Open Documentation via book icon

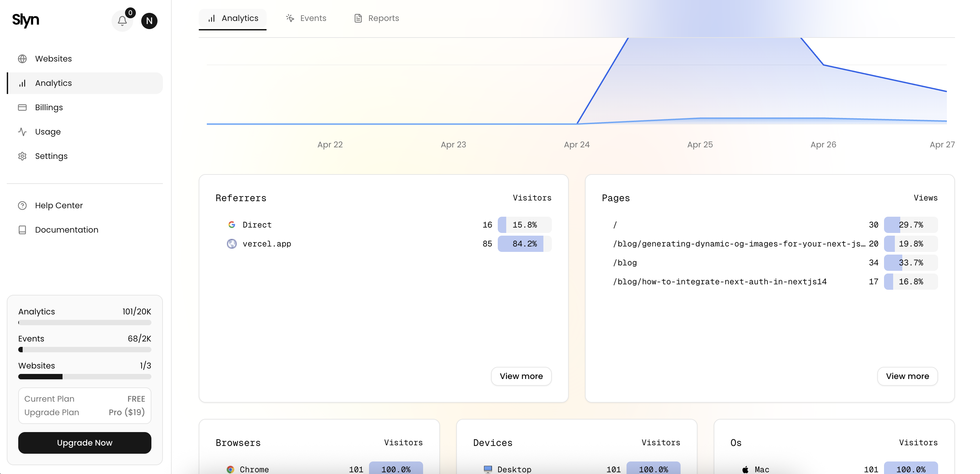[22, 230]
